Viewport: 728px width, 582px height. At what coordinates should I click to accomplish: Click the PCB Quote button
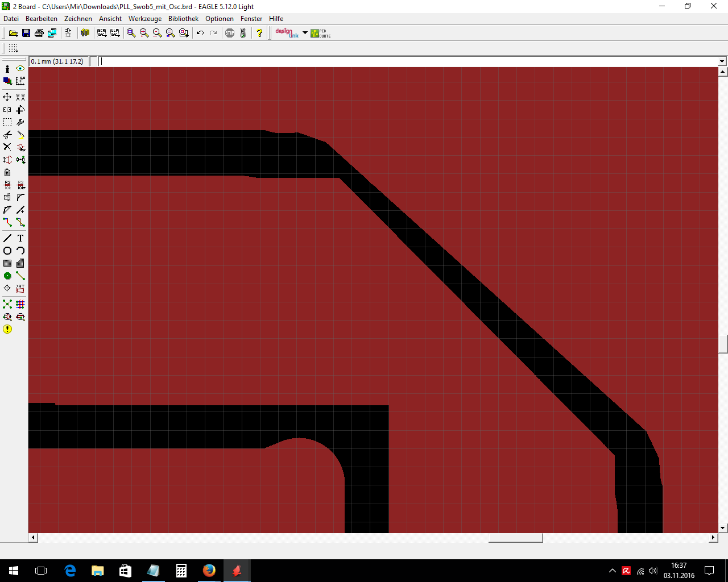(321, 33)
